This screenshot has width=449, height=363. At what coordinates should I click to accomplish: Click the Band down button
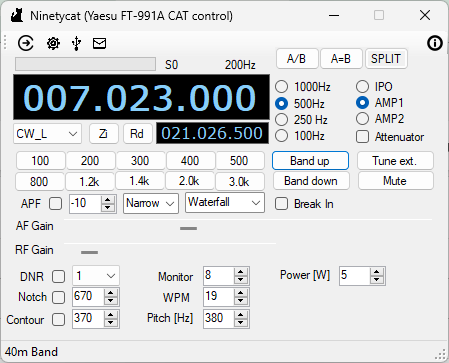[x=311, y=181]
